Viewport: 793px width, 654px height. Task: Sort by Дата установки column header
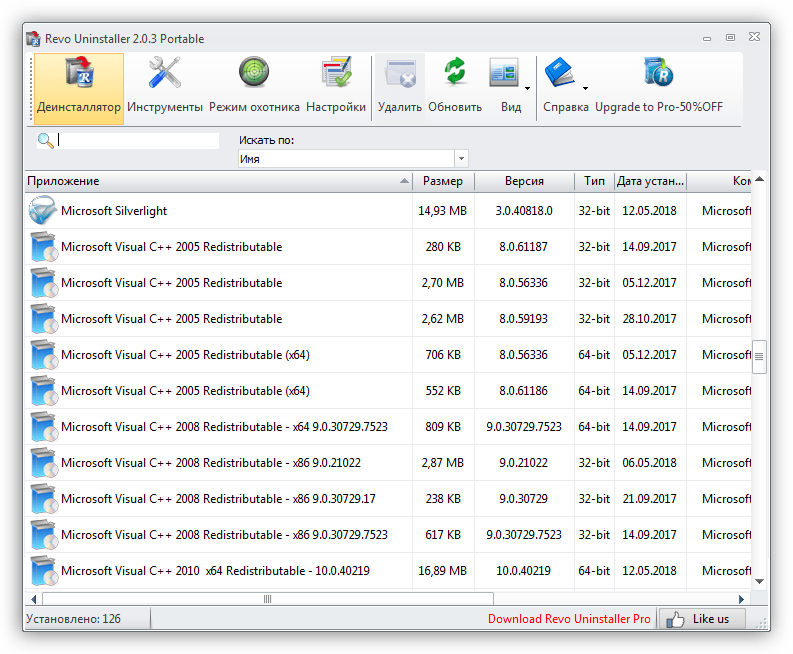(650, 181)
